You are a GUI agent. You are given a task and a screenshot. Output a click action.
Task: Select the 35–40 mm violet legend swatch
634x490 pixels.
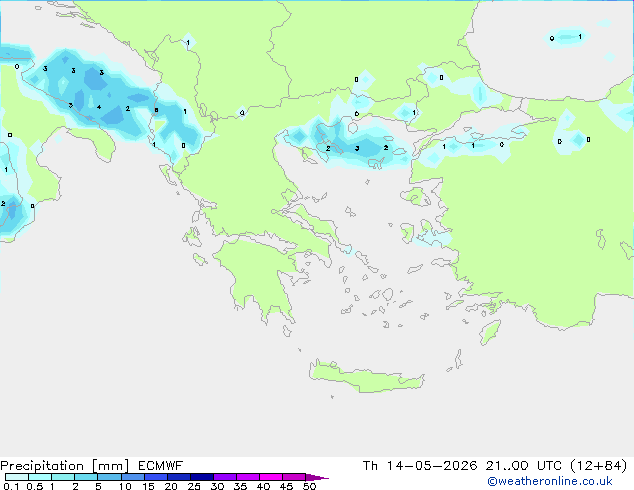pos(248,477)
